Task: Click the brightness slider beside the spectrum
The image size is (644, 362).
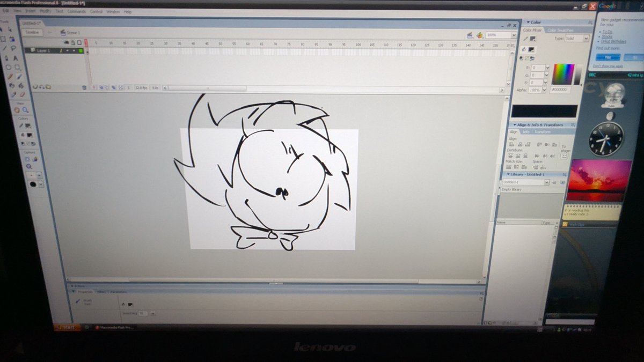Action: (x=578, y=75)
